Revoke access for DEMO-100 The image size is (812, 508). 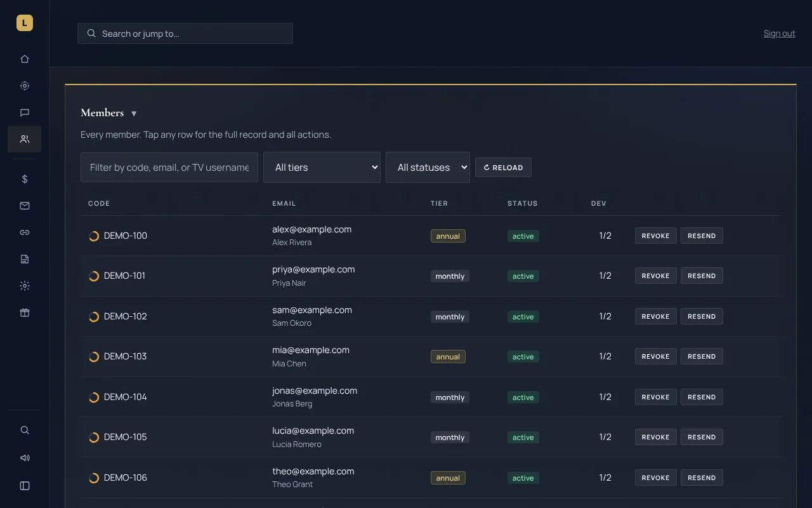[655, 236]
